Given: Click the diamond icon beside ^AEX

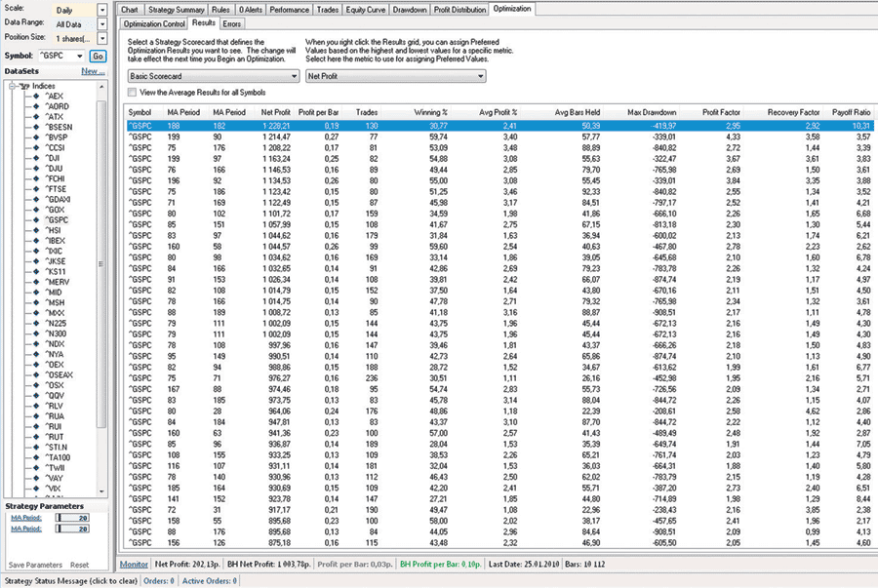Looking at the screenshot, I should [36, 96].
